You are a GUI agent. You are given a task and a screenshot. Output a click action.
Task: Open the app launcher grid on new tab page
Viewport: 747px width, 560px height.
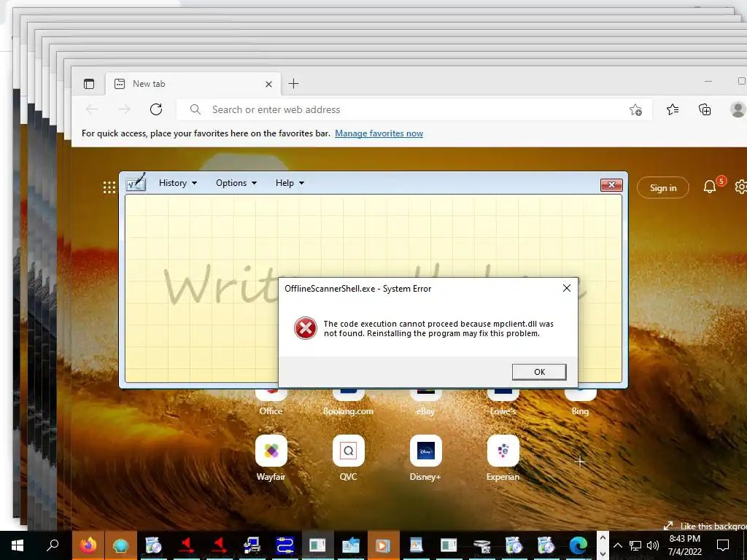coord(109,187)
